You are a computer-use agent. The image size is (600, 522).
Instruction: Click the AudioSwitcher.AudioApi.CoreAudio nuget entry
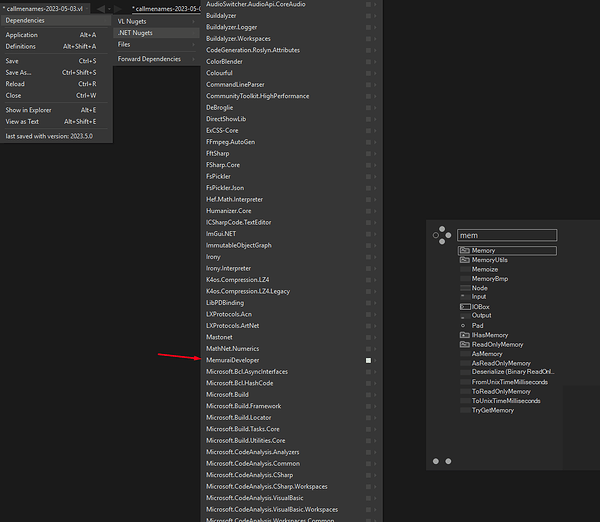[256, 4]
